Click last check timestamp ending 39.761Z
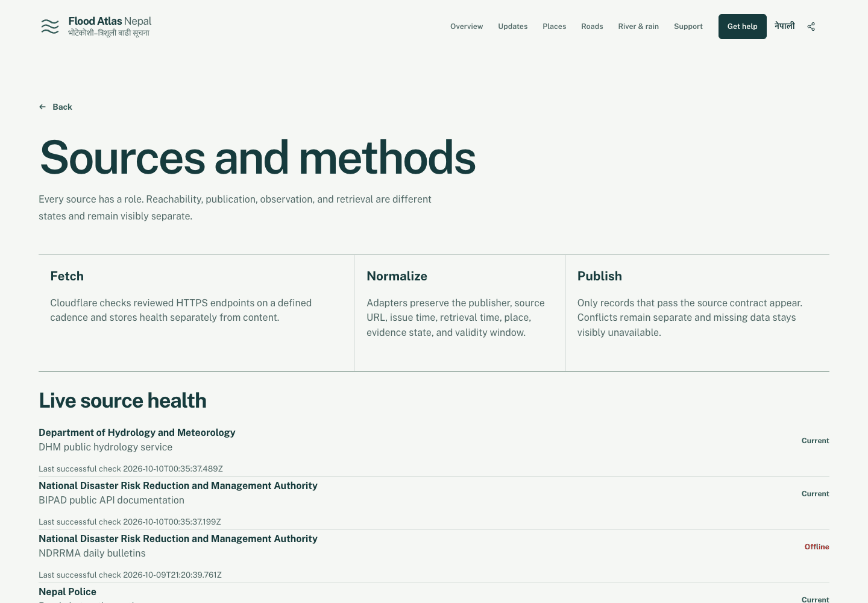 (130, 575)
